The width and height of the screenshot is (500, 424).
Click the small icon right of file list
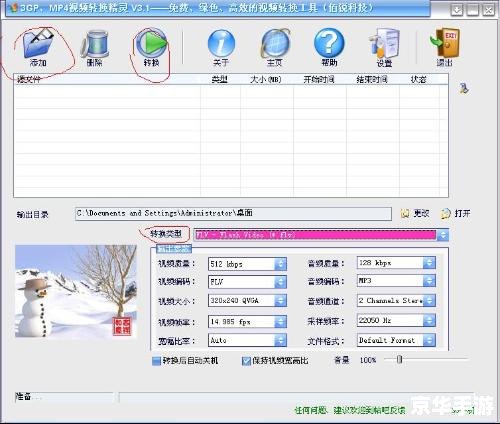pyautogui.click(x=464, y=88)
